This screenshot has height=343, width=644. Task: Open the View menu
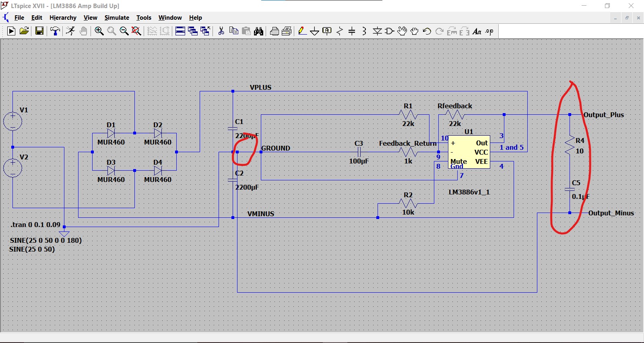tap(90, 18)
